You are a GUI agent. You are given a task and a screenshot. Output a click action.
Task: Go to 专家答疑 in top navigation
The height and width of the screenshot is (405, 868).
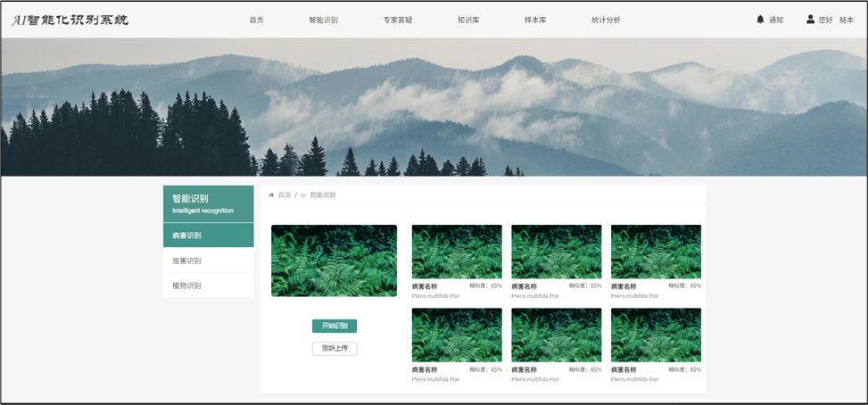[398, 20]
